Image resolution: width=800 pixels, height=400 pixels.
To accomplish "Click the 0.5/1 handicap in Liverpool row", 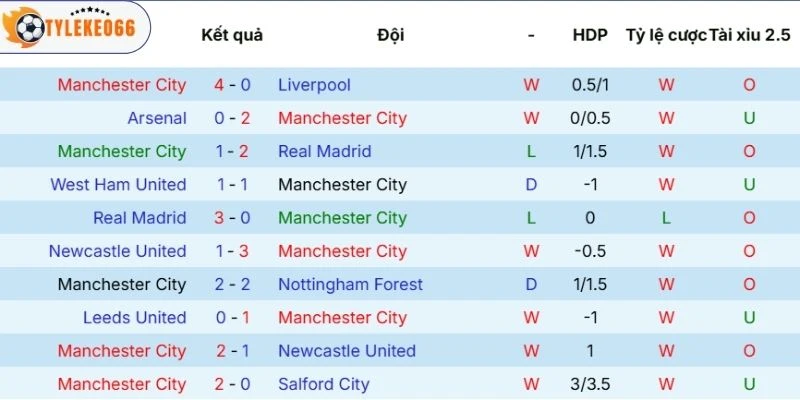I will [590, 85].
